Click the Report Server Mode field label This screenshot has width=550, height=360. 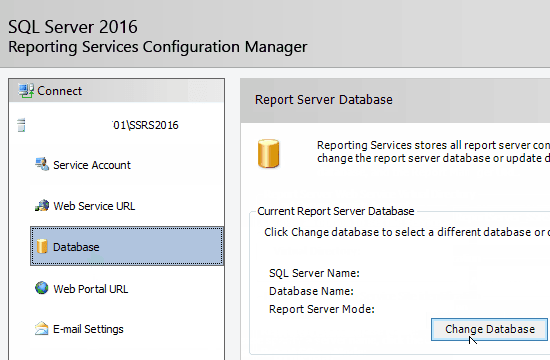coord(322,309)
